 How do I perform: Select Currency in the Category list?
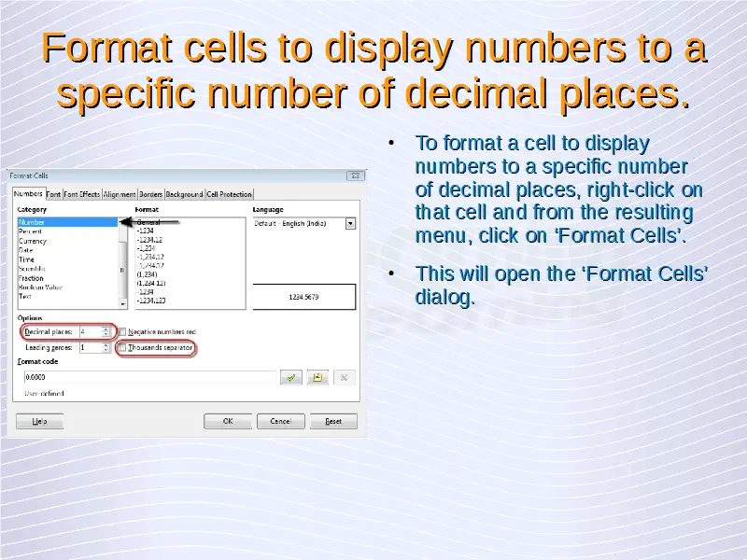click(33, 241)
